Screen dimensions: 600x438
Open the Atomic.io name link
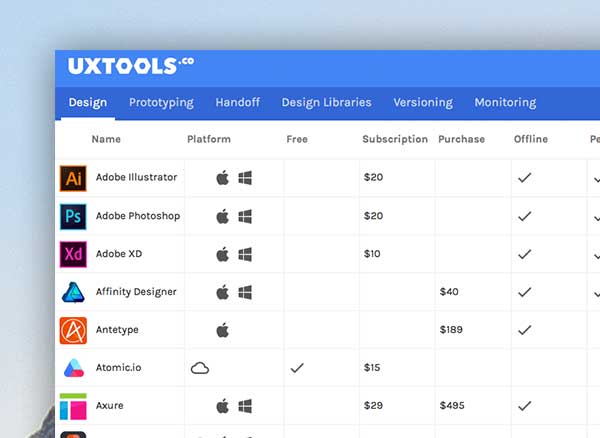click(x=118, y=368)
